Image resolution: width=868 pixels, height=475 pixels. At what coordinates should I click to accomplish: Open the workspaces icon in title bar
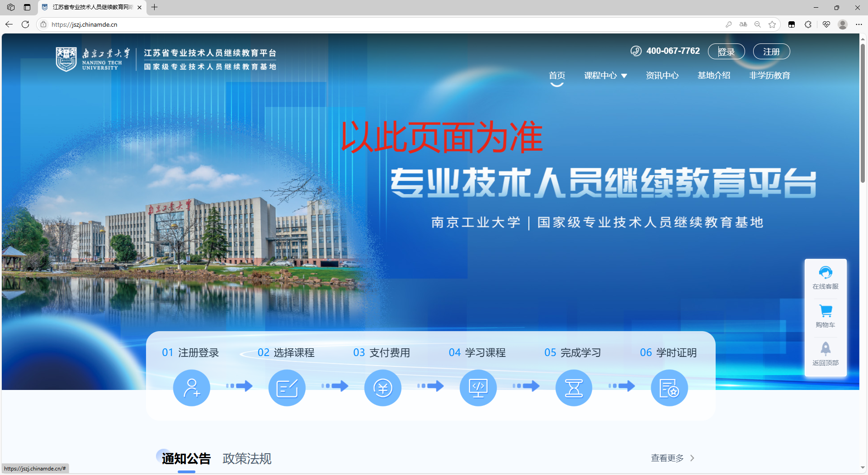click(11, 7)
